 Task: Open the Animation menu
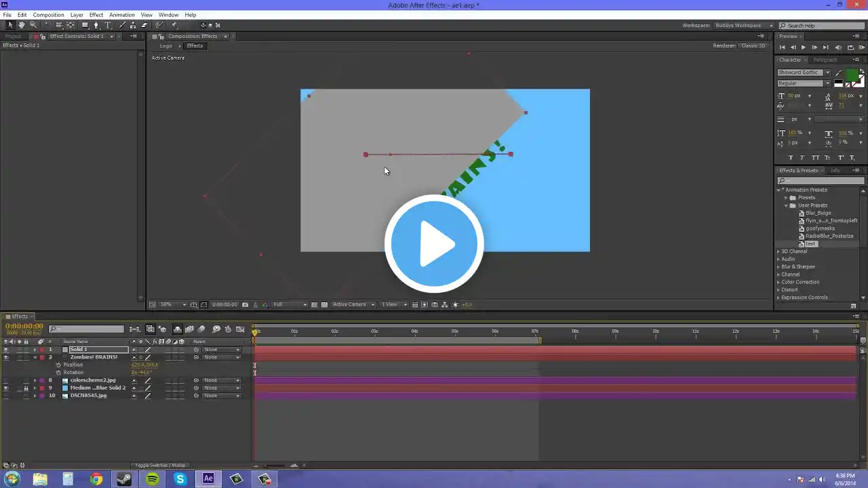point(122,15)
